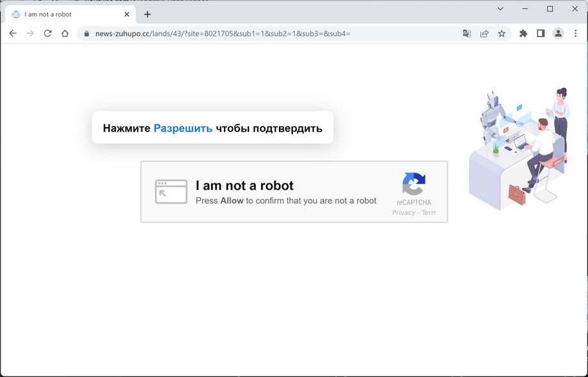Select the 'I am not a robot' tab
Image resolution: width=588 pixels, height=377 pixels.
[x=70, y=14]
